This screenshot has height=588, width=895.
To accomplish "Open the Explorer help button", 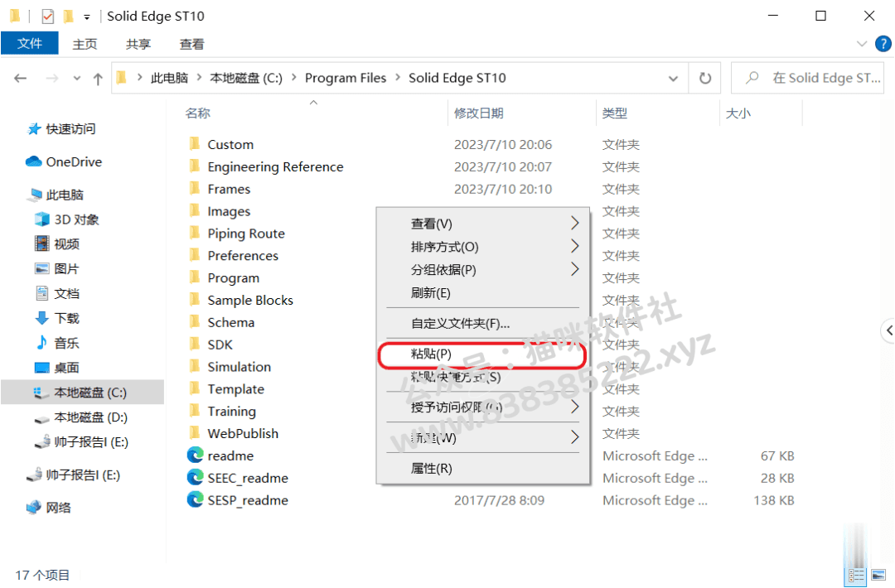I will [x=883, y=44].
